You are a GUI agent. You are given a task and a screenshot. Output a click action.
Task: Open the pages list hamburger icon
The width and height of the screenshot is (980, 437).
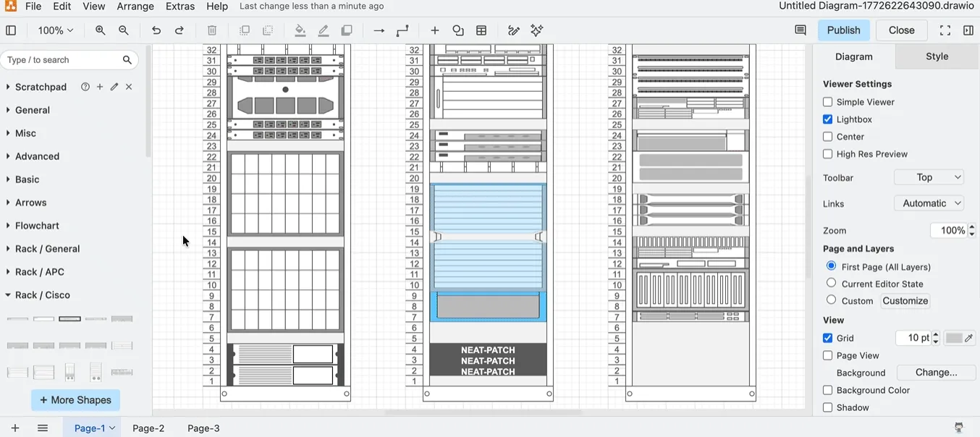[43, 428]
